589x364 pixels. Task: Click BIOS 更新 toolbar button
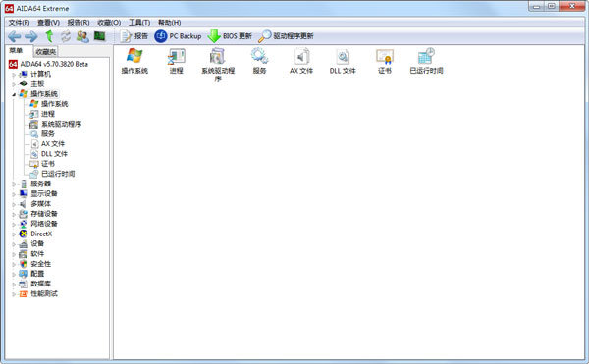tap(230, 36)
